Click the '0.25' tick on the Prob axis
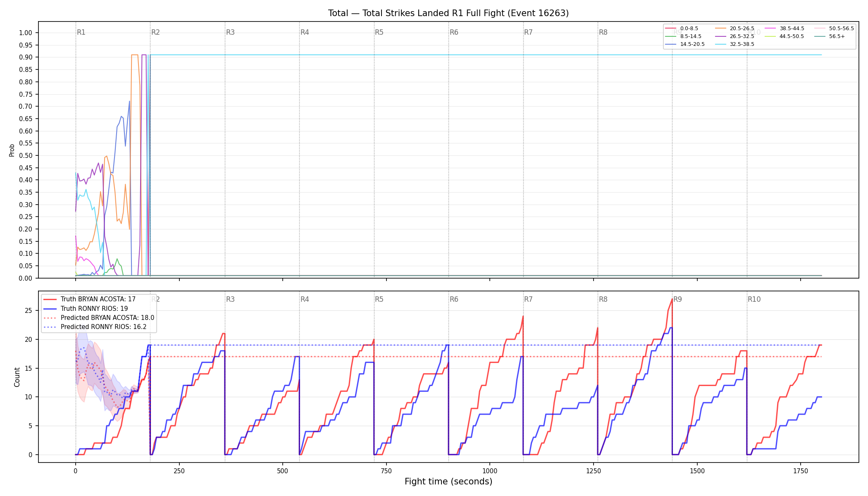This screenshot has height=496, width=868. (x=26, y=217)
